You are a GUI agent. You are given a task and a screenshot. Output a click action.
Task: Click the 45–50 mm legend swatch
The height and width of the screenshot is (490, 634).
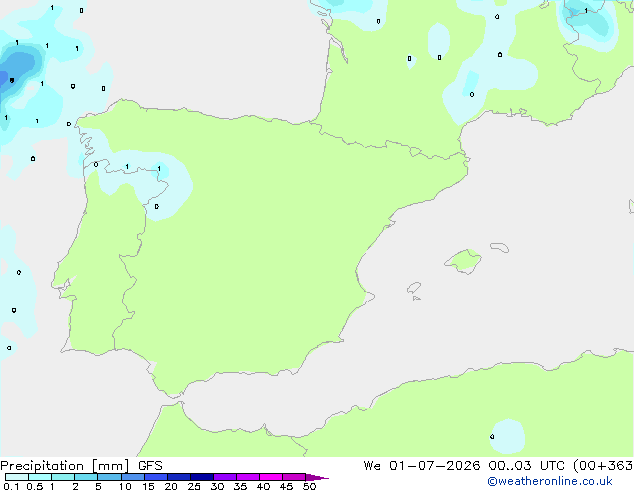pyautogui.click(x=294, y=477)
